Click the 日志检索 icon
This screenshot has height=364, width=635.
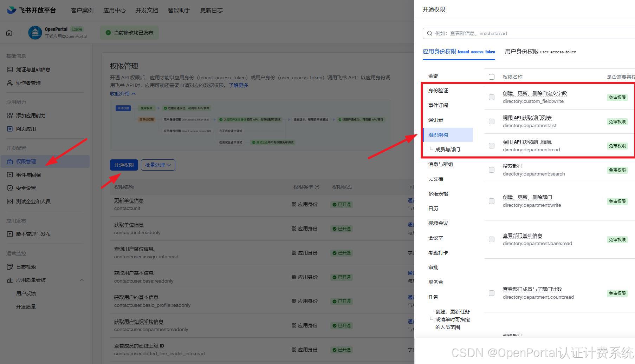point(10,267)
